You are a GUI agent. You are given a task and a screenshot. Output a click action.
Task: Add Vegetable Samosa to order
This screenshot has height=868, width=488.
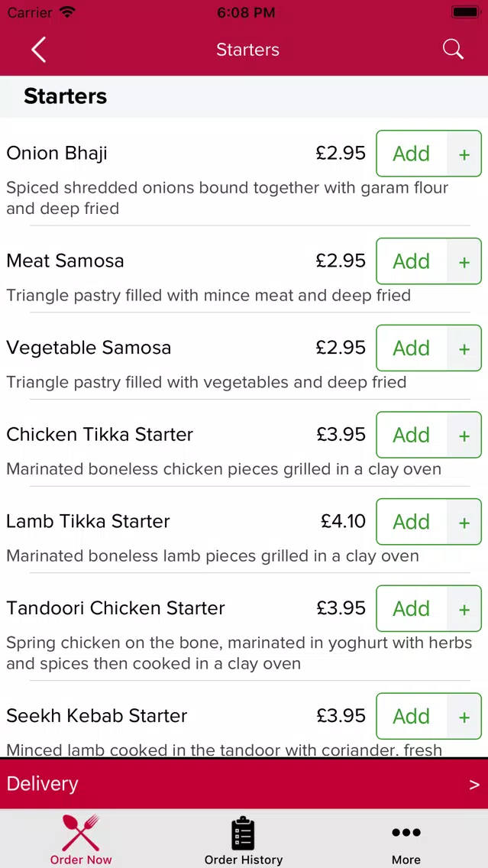[x=411, y=348]
